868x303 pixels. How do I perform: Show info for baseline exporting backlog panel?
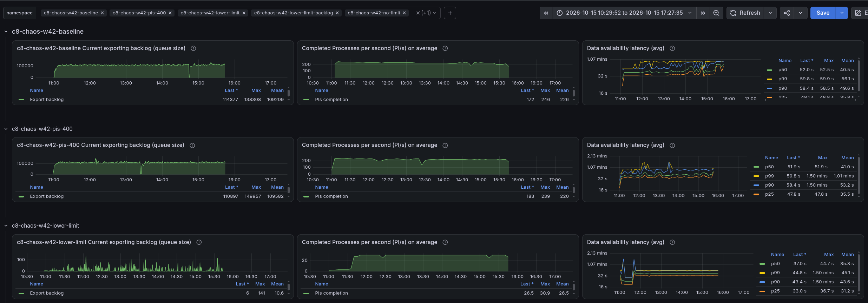point(193,48)
